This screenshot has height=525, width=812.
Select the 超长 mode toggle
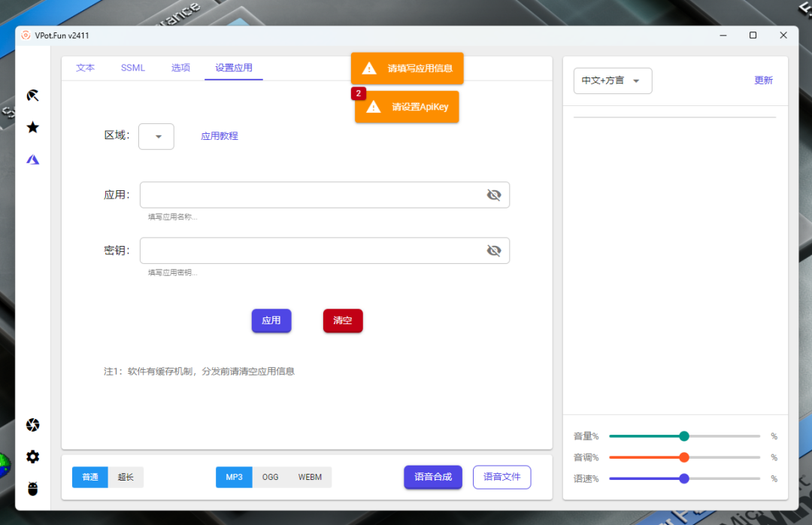click(x=126, y=478)
